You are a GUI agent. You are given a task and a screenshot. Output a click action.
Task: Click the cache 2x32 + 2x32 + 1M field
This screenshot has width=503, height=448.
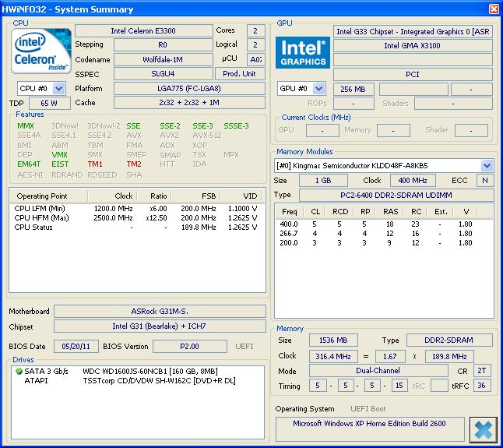[189, 103]
